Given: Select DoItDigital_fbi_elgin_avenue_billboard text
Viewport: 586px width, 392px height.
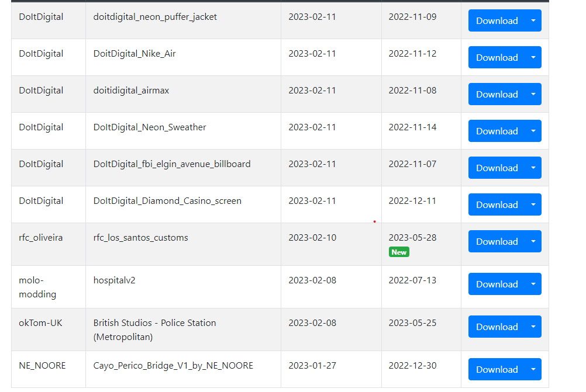Looking at the screenshot, I should [171, 164].
